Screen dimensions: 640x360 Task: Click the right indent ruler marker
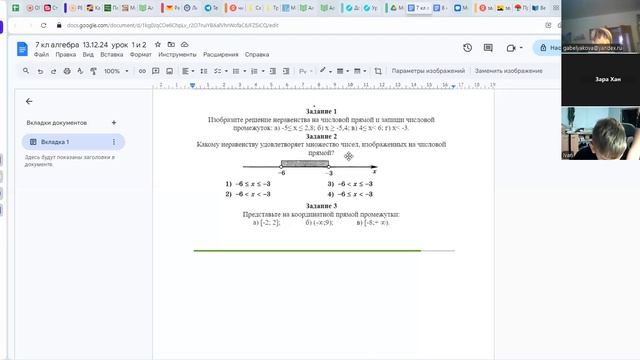point(453,86)
